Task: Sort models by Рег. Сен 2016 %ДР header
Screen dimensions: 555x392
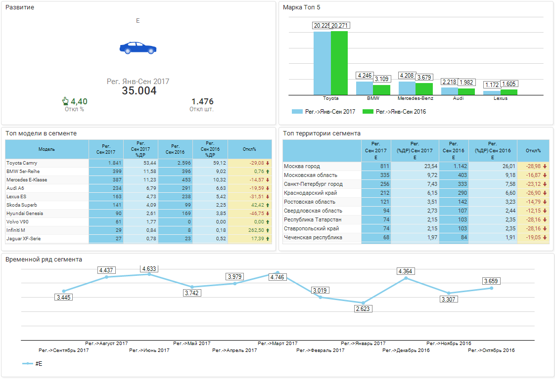Action: click(x=210, y=149)
